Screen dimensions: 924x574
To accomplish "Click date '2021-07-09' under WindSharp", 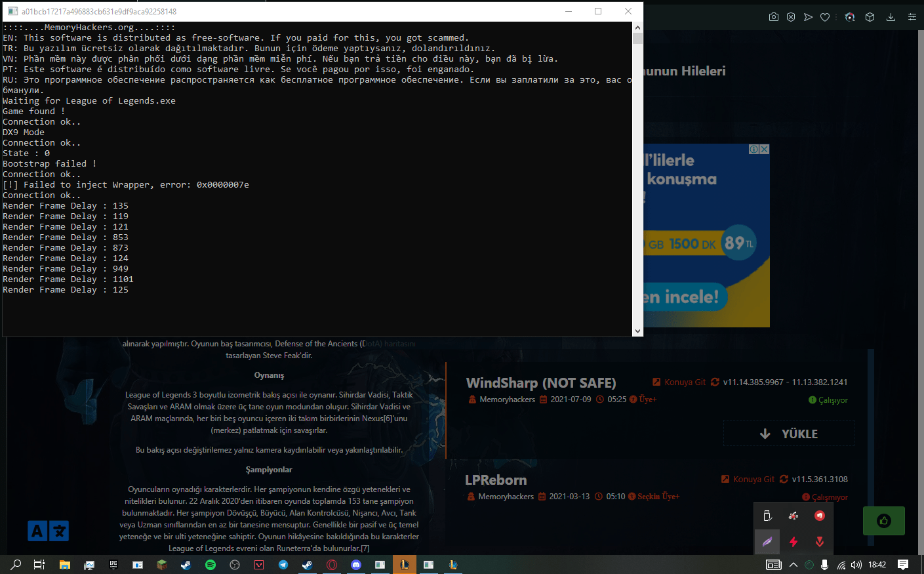I will point(571,400).
